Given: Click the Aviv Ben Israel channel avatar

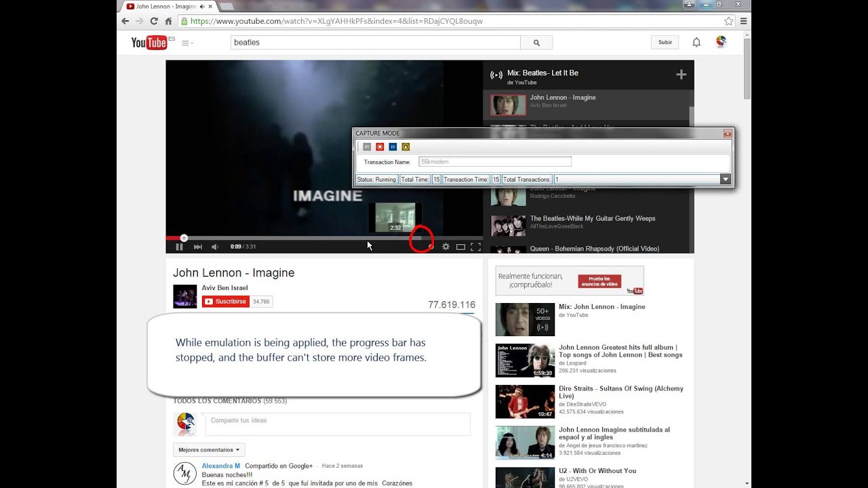Looking at the screenshot, I should pyautogui.click(x=184, y=296).
